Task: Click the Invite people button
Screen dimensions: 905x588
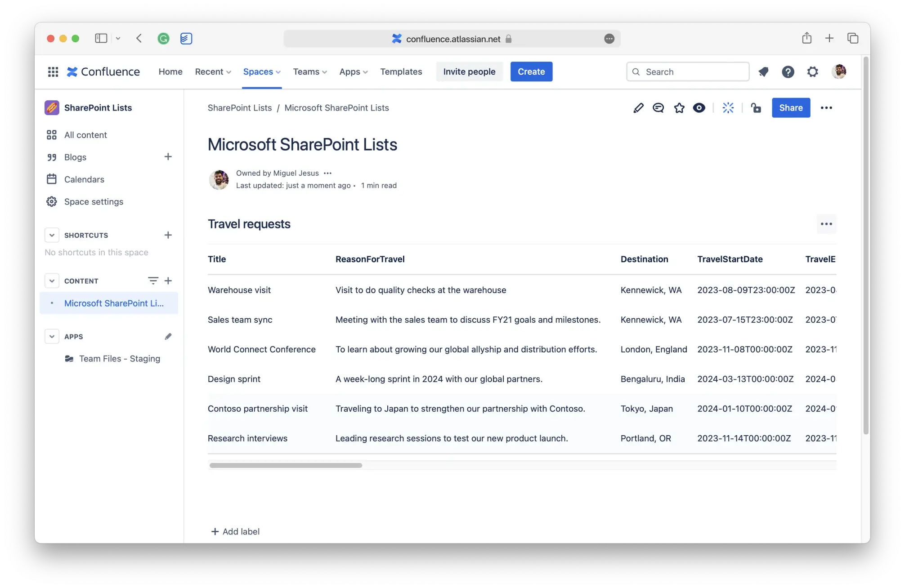Action: click(x=469, y=72)
